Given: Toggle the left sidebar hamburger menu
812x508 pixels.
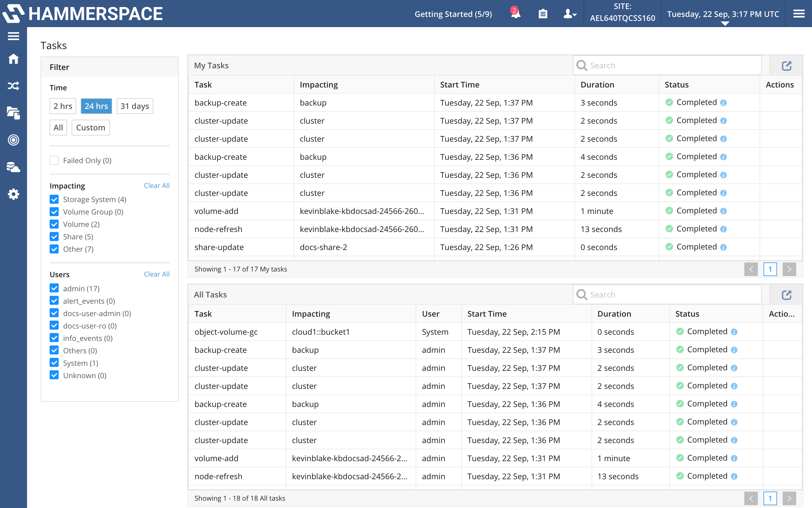Looking at the screenshot, I should 14,36.
